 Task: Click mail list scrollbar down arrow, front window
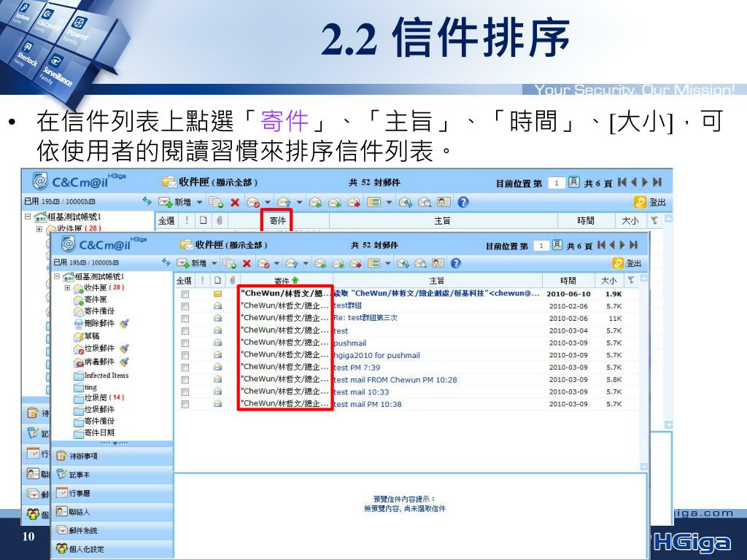click(643, 467)
